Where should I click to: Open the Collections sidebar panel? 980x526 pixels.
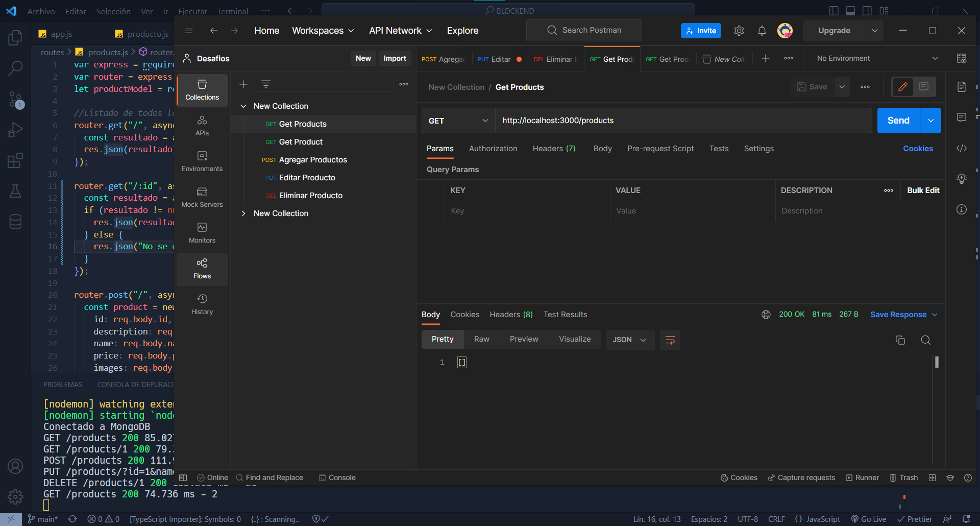202,90
